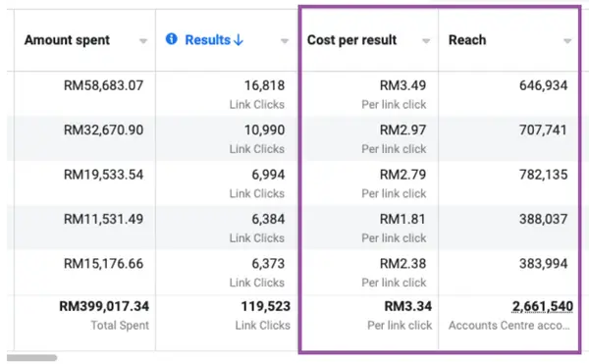
Task: Click the Results info icon
Action: coord(171,38)
